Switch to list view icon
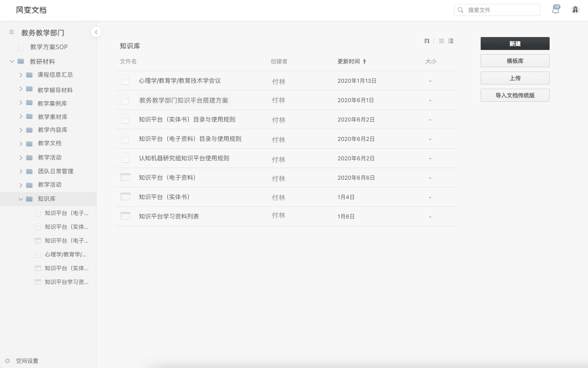 [x=451, y=41]
